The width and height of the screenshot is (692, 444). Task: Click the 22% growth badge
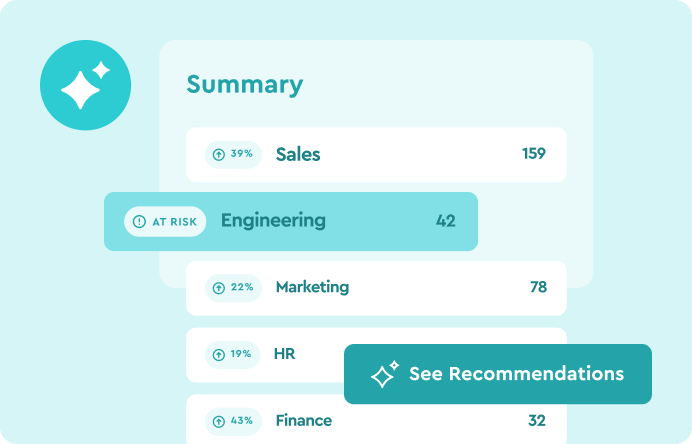(234, 287)
